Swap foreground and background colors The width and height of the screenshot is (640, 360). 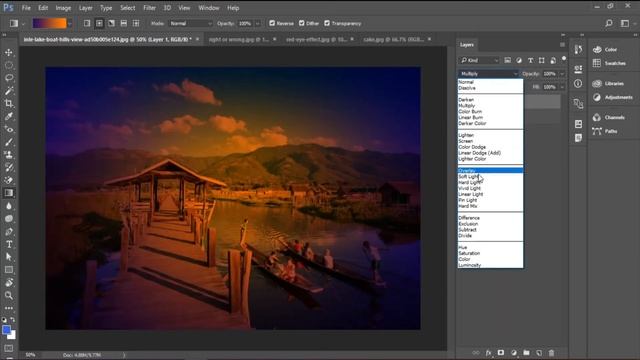coord(13,320)
